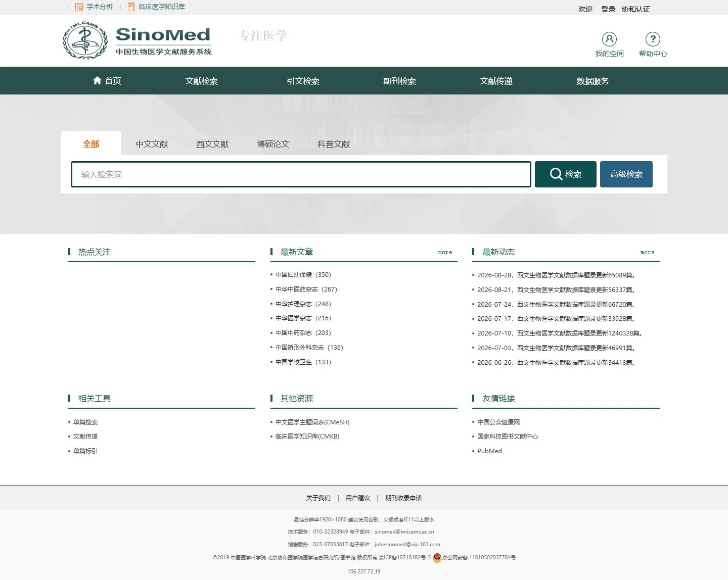The width and height of the screenshot is (728, 580).
Task: Switch to the 中文文献 tab
Action: pos(152,144)
